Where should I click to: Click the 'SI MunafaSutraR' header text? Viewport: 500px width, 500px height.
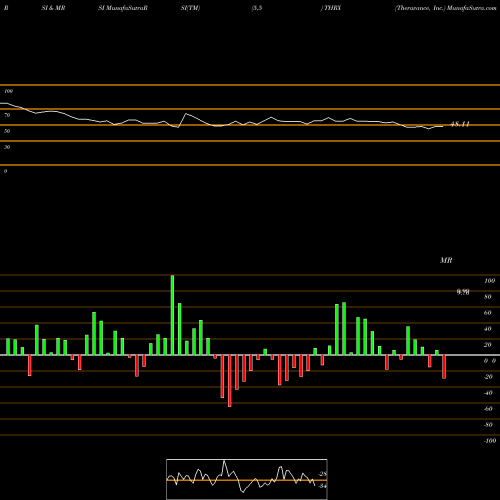click(123, 8)
